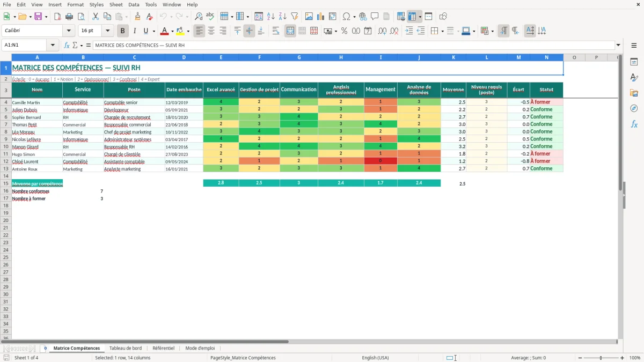The width and height of the screenshot is (644, 362).
Task: Toggle Center Horizontally alignment
Action: pyautogui.click(x=211, y=31)
